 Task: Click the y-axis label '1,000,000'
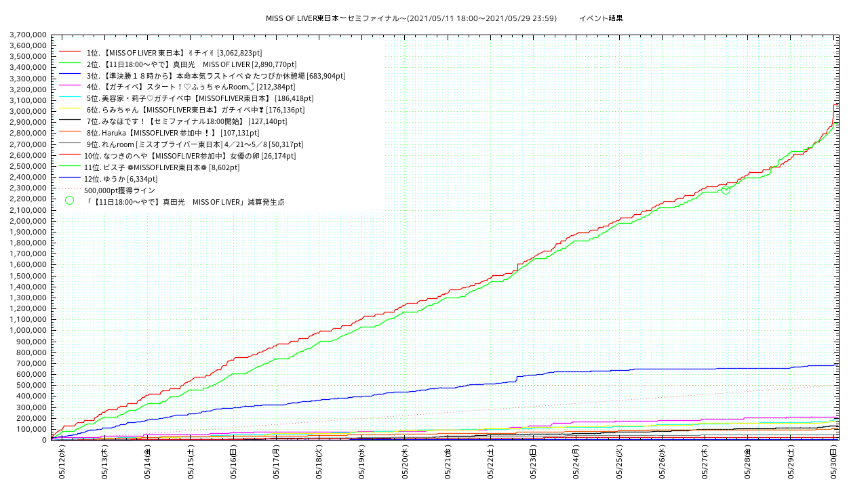pos(28,331)
